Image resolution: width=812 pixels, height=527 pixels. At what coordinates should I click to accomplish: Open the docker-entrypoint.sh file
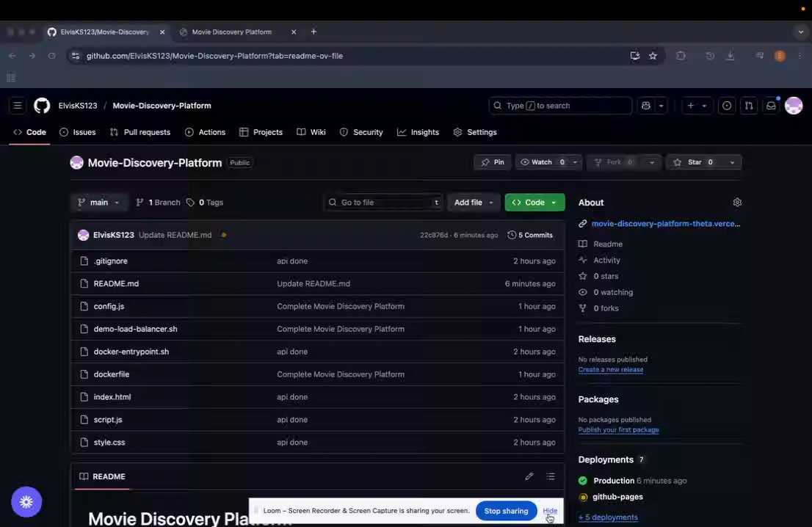(x=131, y=352)
